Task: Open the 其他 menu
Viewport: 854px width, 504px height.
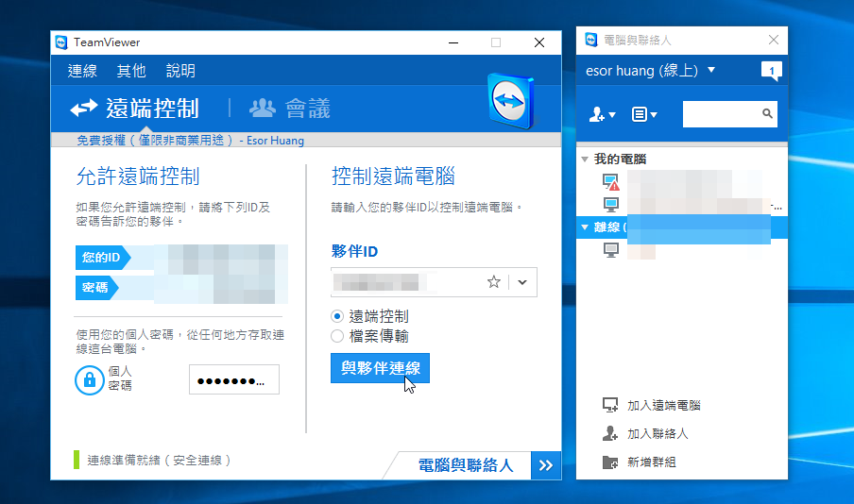Action: 131,71
